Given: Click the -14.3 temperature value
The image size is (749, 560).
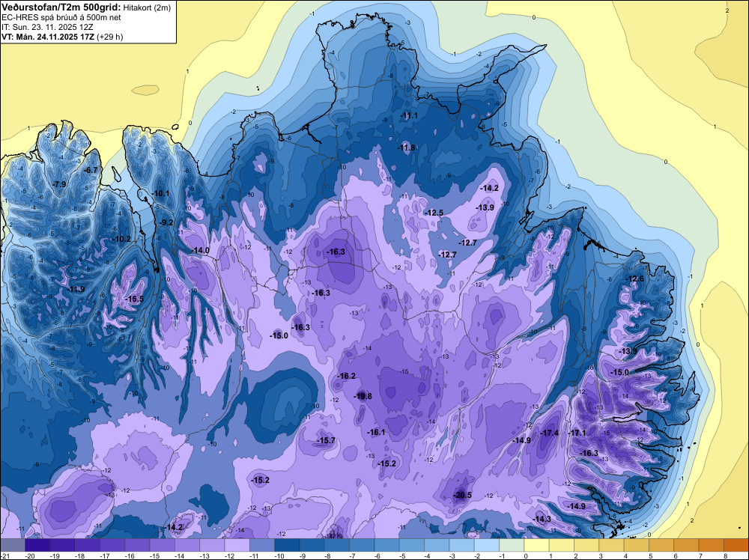Looking at the screenshot, I should tap(542, 519).
